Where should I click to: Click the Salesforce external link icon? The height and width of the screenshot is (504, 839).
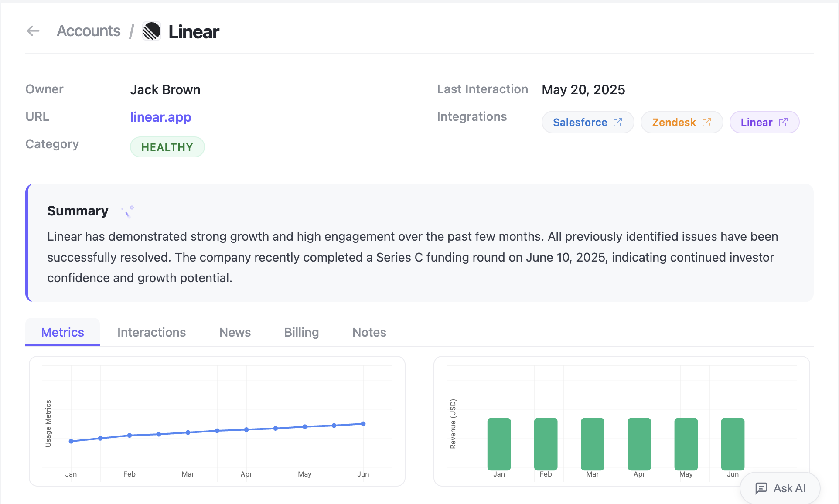(x=618, y=122)
